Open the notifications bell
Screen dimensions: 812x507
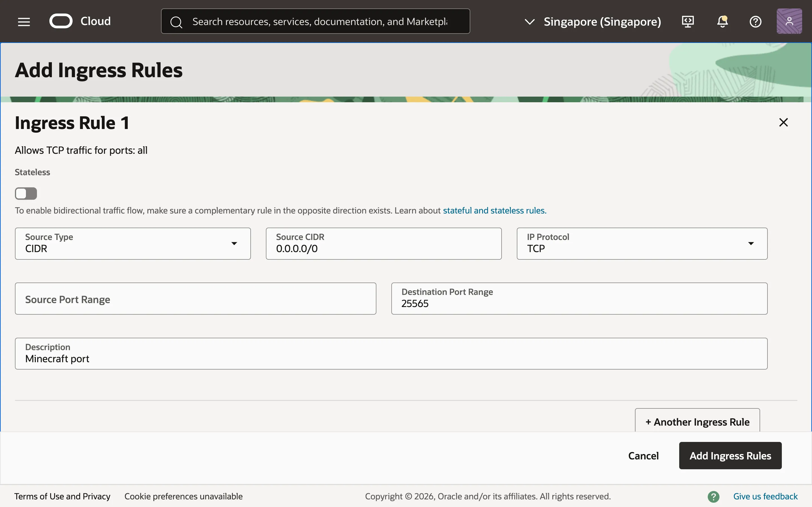722,21
